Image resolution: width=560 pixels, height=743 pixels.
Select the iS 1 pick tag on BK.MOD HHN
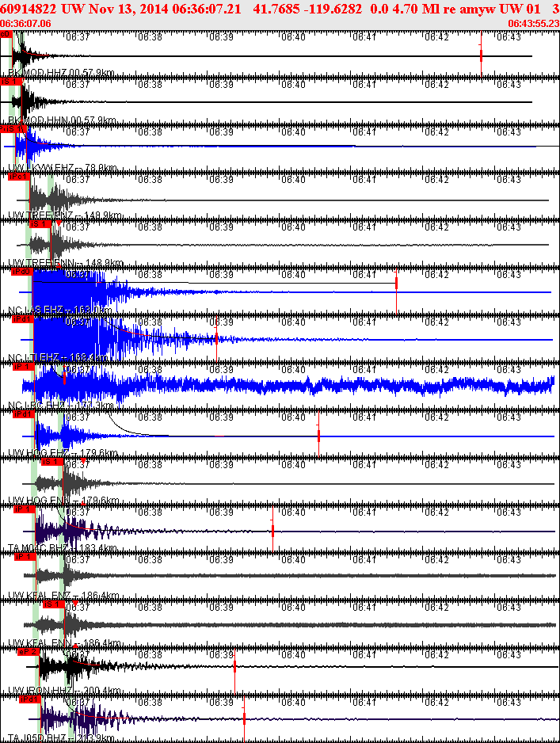[11, 82]
